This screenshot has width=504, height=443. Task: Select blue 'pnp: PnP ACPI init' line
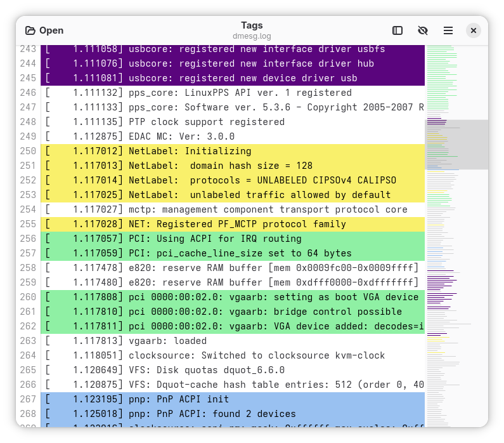[179, 399]
